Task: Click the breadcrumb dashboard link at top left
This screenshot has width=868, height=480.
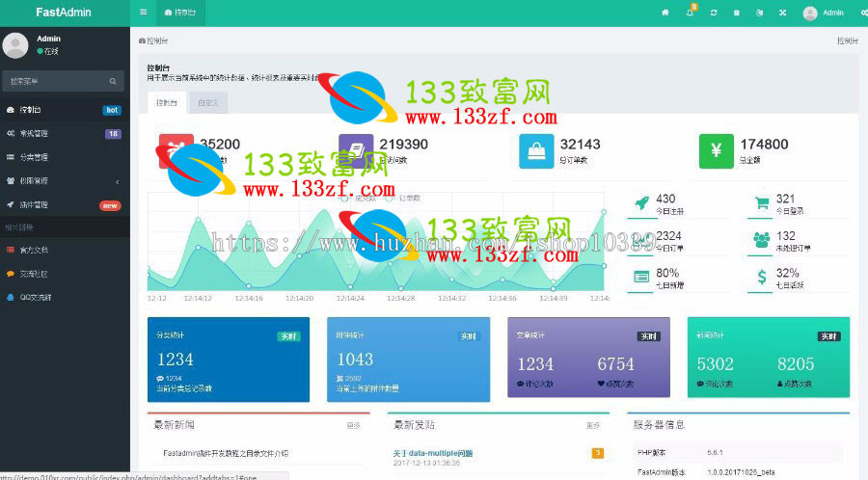Action: point(153,40)
